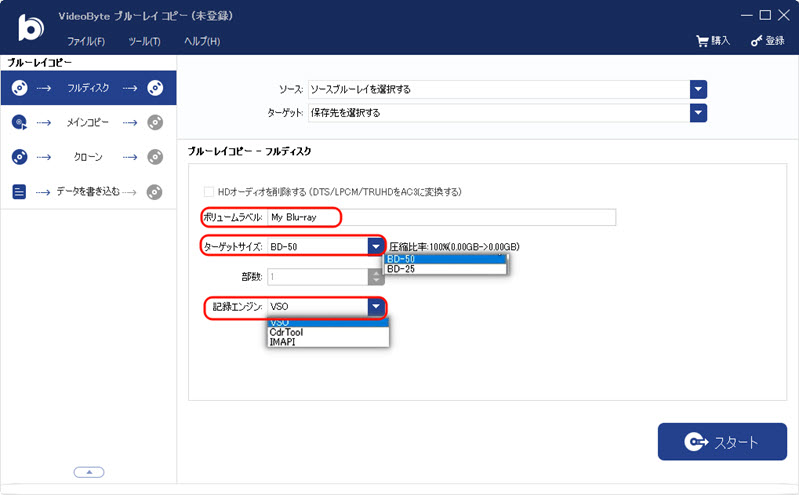Click the ブルーレイコピー sidebar heading
Image resolution: width=799 pixels, height=495 pixels.
[x=40, y=63]
